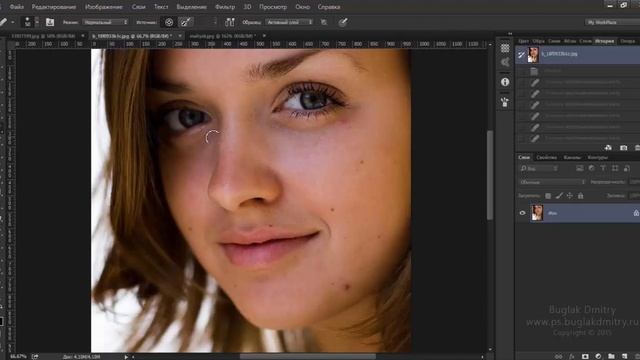Create a new layer
The height and width of the screenshot is (360, 640).
[x=624, y=356]
